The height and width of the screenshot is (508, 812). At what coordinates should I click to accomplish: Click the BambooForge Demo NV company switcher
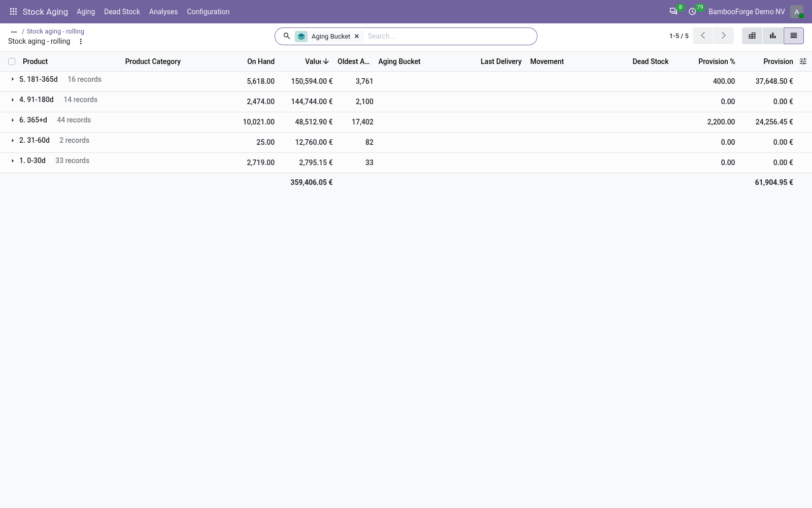[747, 12]
